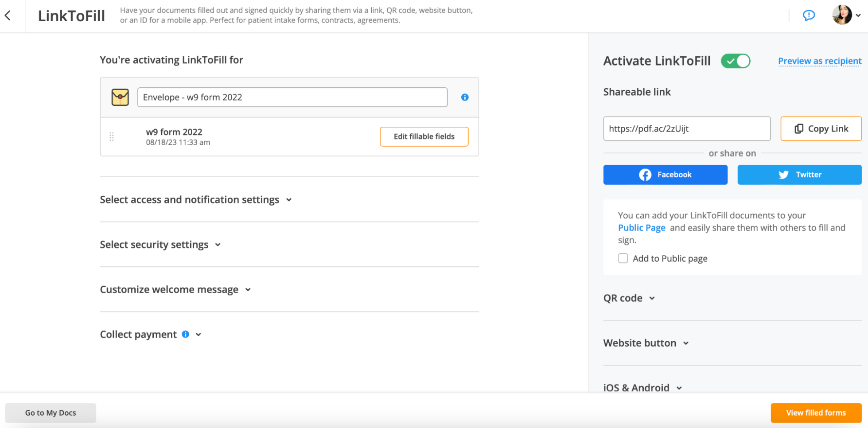Click the shareable link URL field
868x428 pixels.
[x=687, y=128]
